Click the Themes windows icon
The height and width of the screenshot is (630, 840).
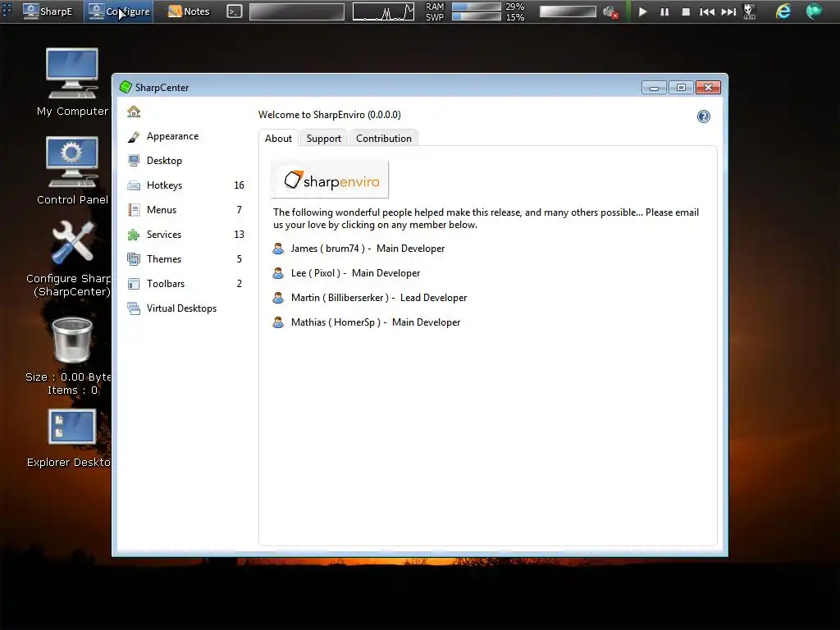click(x=134, y=259)
